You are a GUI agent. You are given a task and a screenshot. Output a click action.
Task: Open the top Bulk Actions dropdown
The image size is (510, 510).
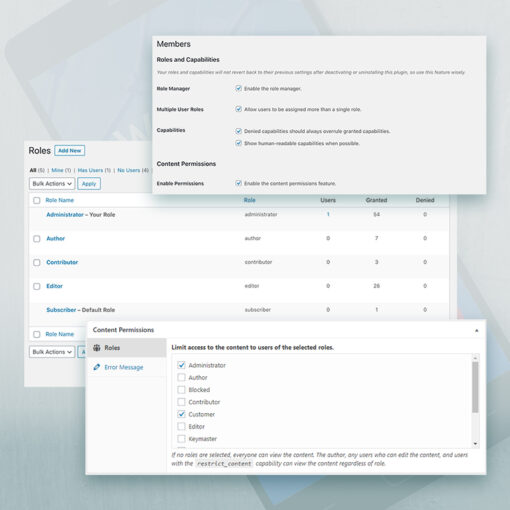[52, 184]
